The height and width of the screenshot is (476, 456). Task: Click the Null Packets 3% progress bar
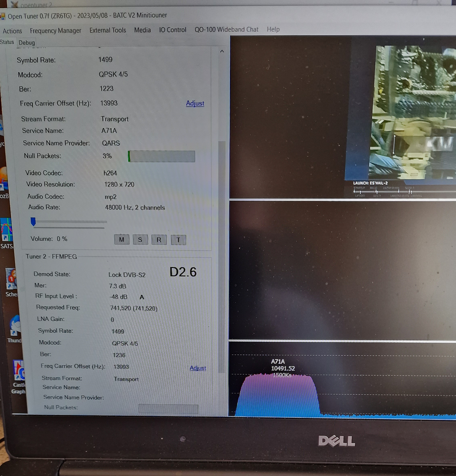(161, 156)
